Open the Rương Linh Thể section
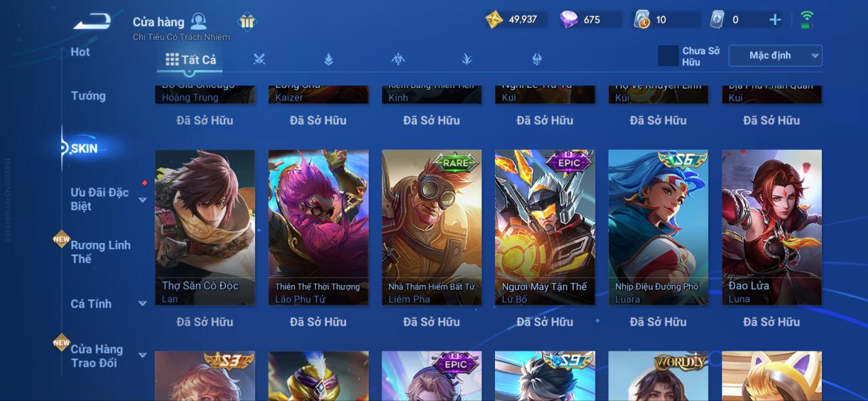 pos(101,252)
